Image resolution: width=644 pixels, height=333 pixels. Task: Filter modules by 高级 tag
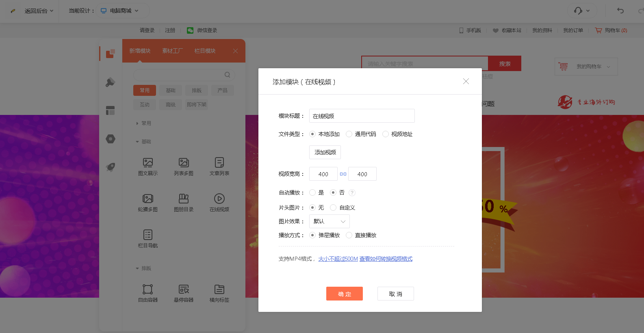pyautogui.click(x=171, y=104)
